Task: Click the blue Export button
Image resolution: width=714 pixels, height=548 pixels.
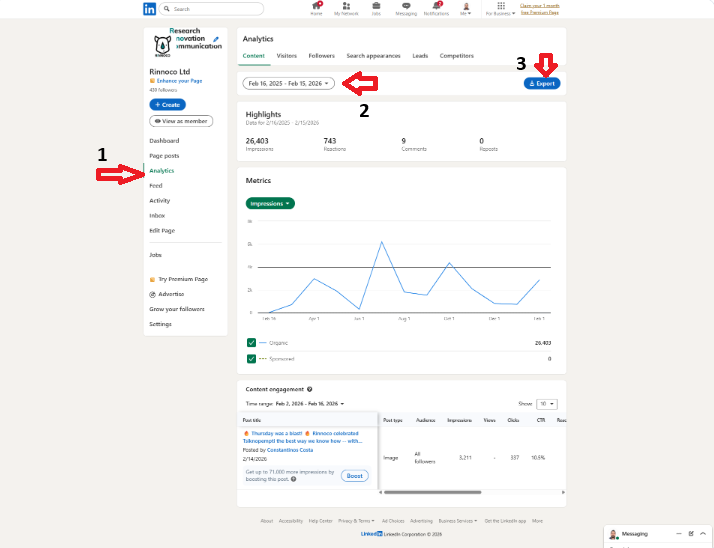Action: [542, 83]
